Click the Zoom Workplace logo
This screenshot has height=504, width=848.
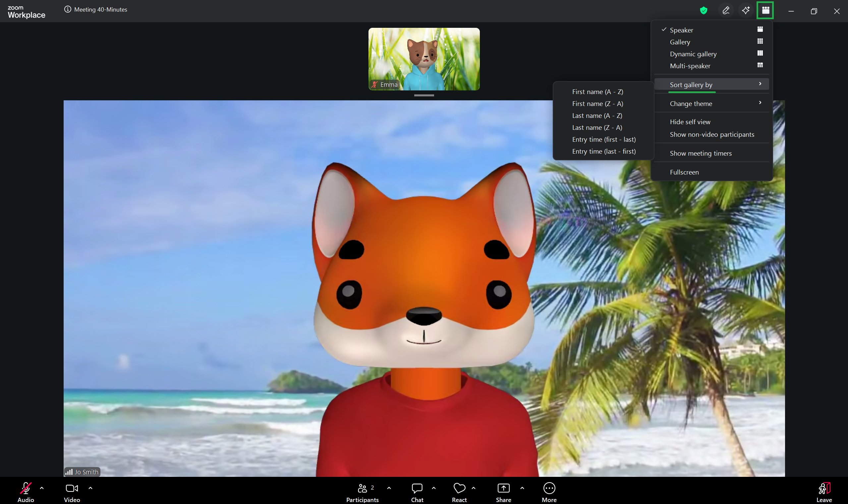[26, 12]
